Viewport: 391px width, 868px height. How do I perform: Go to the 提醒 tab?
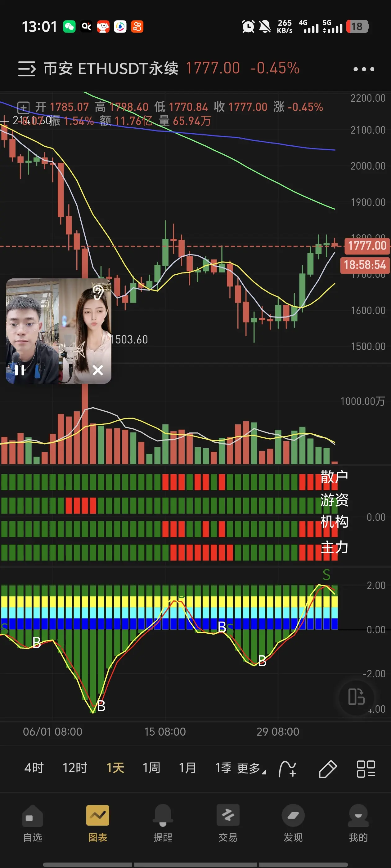coord(163,823)
